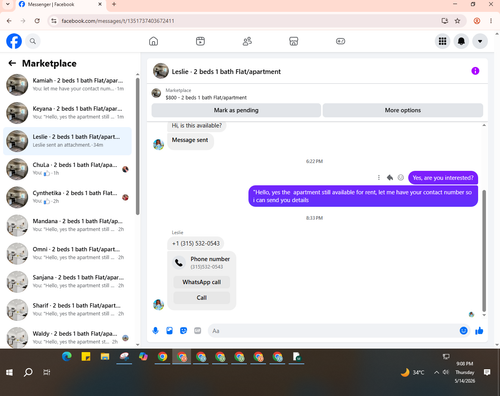Open conversation information purple icon
Image resolution: width=500 pixels, height=396 pixels.
click(x=475, y=71)
